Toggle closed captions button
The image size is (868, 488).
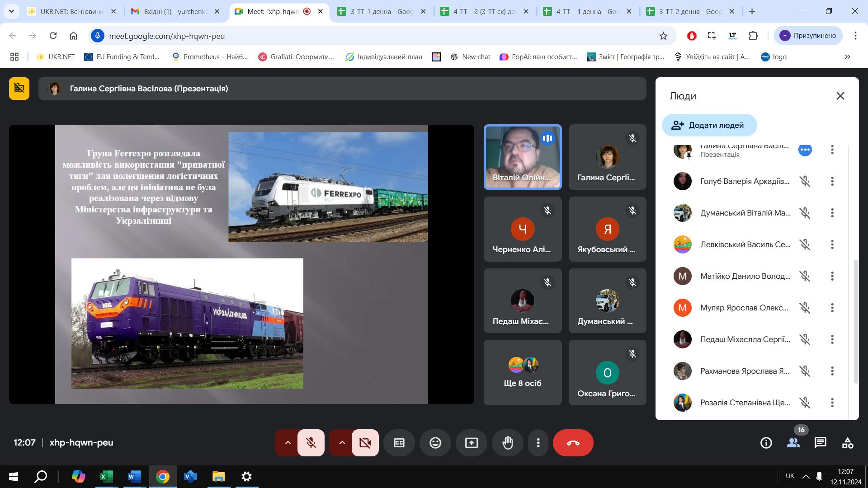[x=399, y=443]
